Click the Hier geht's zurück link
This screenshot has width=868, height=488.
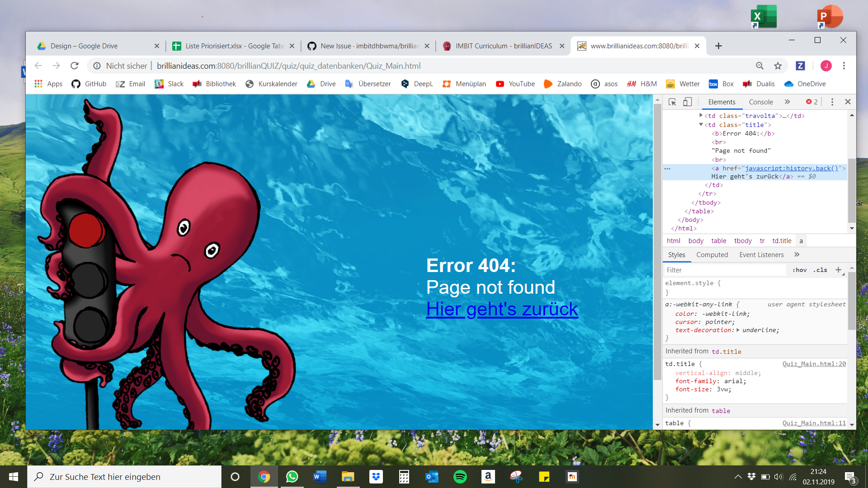502,310
